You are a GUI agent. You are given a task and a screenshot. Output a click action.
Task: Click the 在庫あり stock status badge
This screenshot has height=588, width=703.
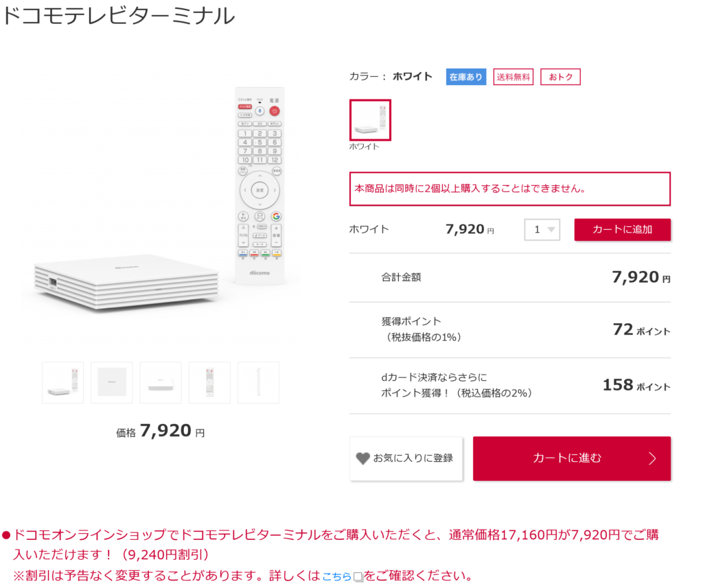pyautogui.click(x=465, y=77)
